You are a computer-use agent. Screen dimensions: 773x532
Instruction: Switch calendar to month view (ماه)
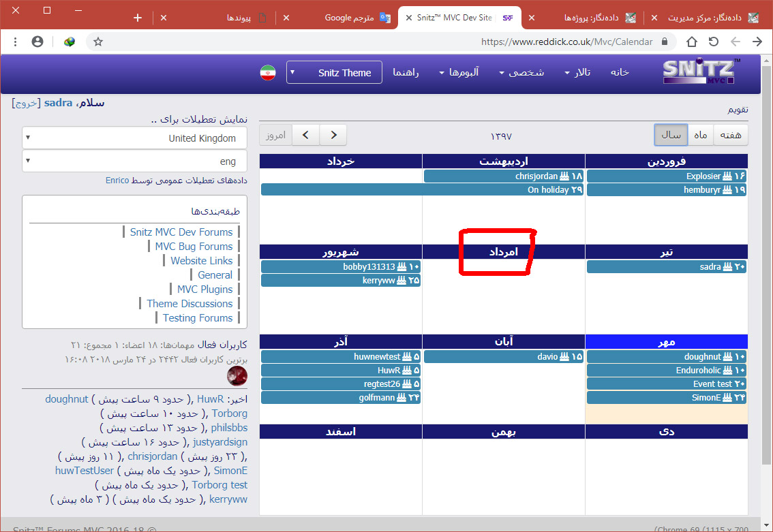coord(701,135)
